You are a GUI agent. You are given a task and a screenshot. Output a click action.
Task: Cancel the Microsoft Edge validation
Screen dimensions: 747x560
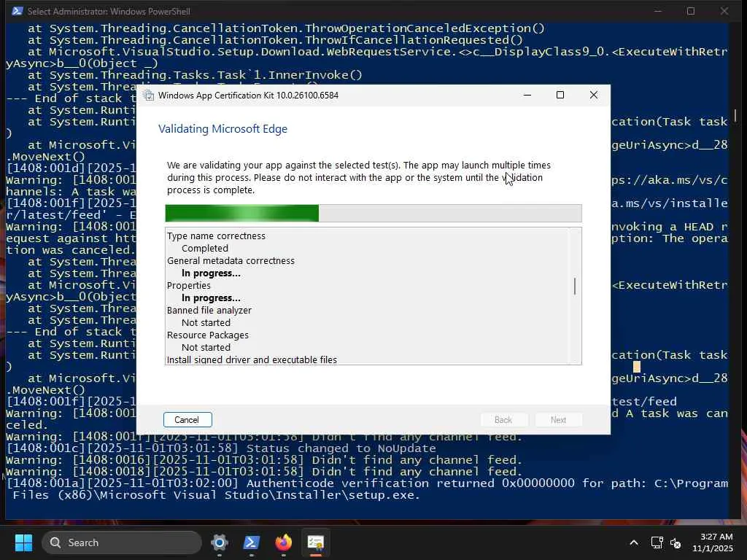187,419
